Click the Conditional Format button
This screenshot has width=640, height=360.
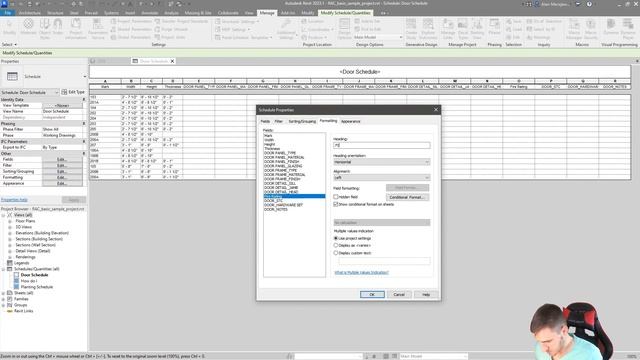407,197
